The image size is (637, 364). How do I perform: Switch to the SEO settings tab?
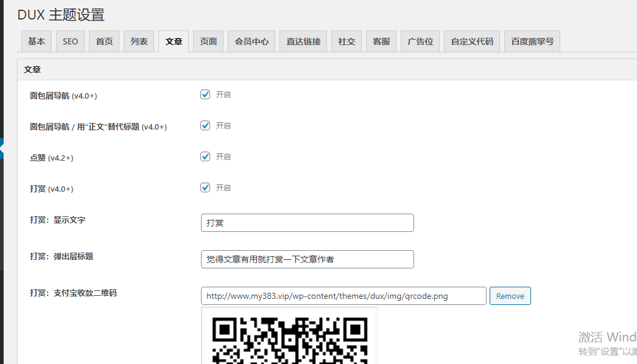pyautogui.click(x=69, y=41)
